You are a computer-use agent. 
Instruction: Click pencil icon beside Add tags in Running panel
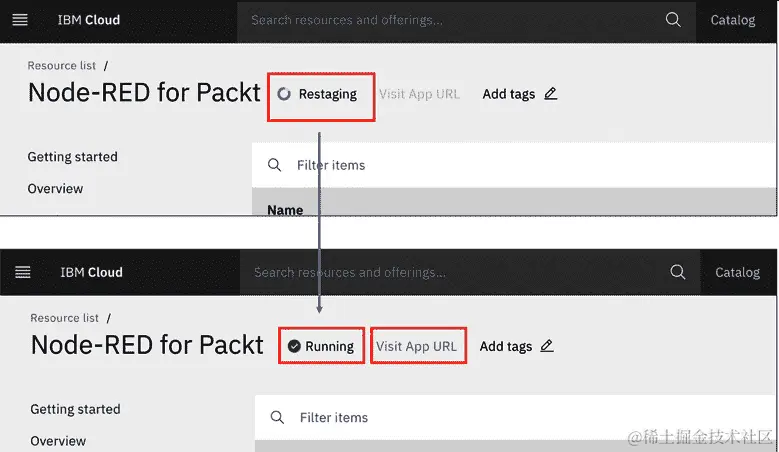546,346
